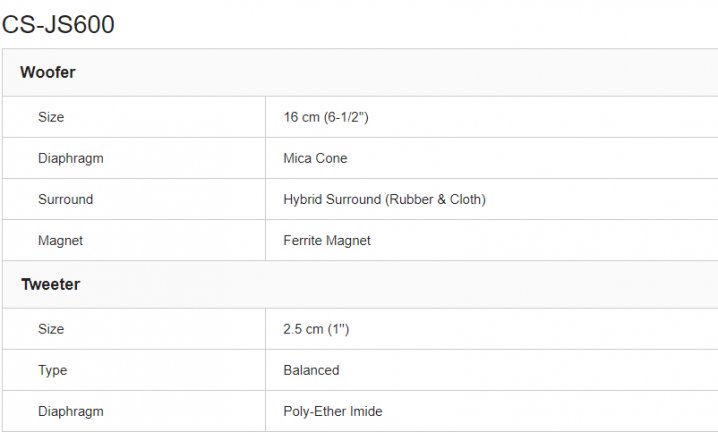Select the Poly-Ether Imide value
Image resolution: width=718 pixels, height=432 pixels.
pyautogui.click(x=332, y=411)
